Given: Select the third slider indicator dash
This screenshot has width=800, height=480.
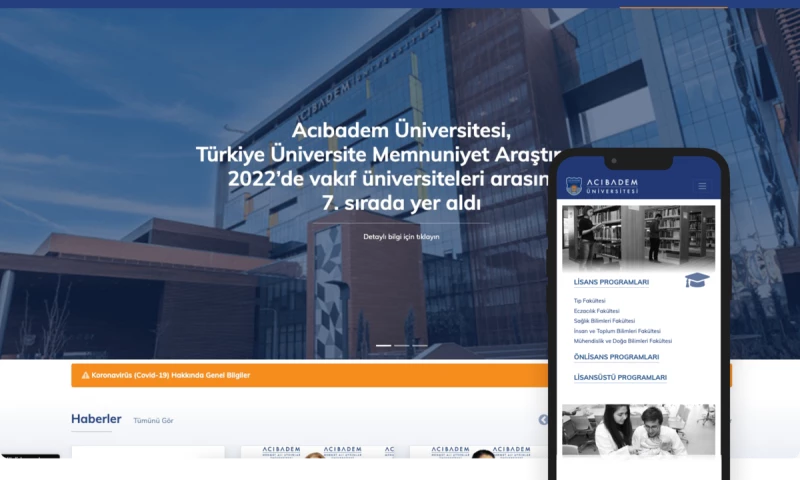Looking at the screenshot, I should (419, 346).
